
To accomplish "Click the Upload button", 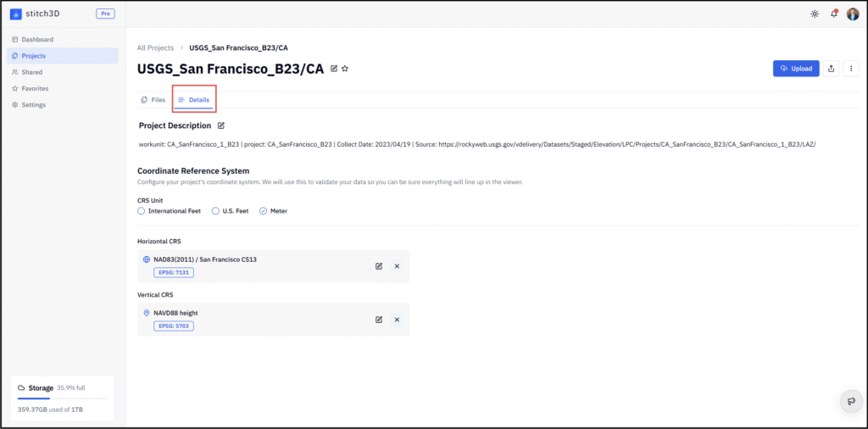I will [x=795, y=69].
